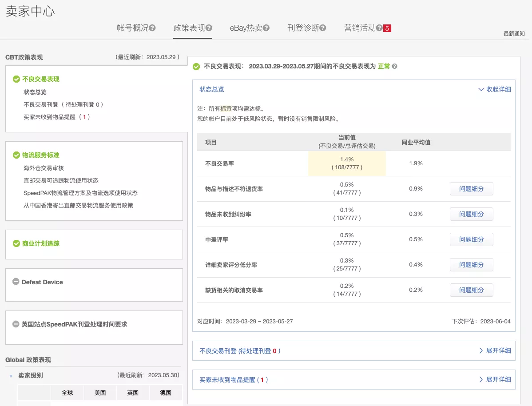Click the help icon next to 政策表现
The width and height of the screenshot is (532, 406).
point(209,27)
